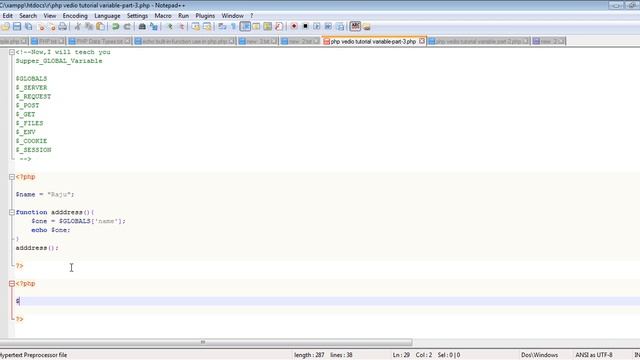Open the Plugins menu
Screen dimensions: 640x360
tap(205, 16)
